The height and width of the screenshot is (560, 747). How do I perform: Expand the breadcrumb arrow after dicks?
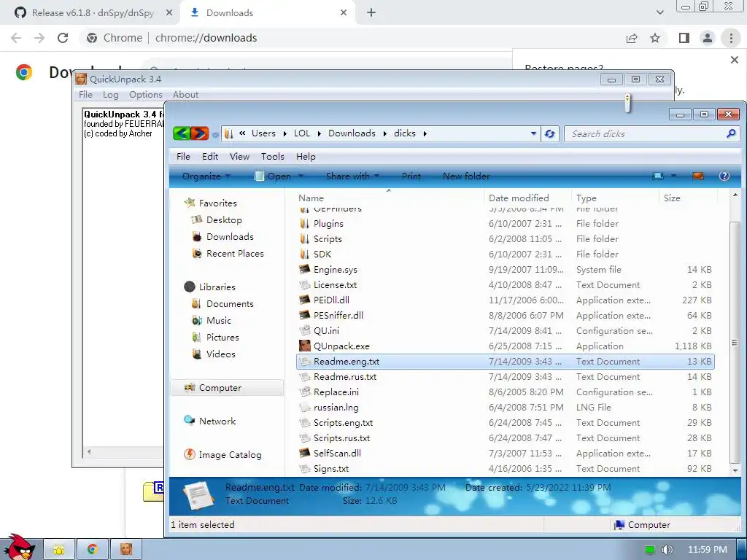425,134
